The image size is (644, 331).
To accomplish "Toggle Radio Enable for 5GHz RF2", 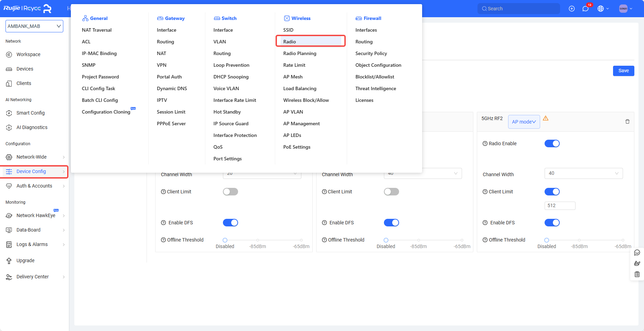I will [552, 143].
